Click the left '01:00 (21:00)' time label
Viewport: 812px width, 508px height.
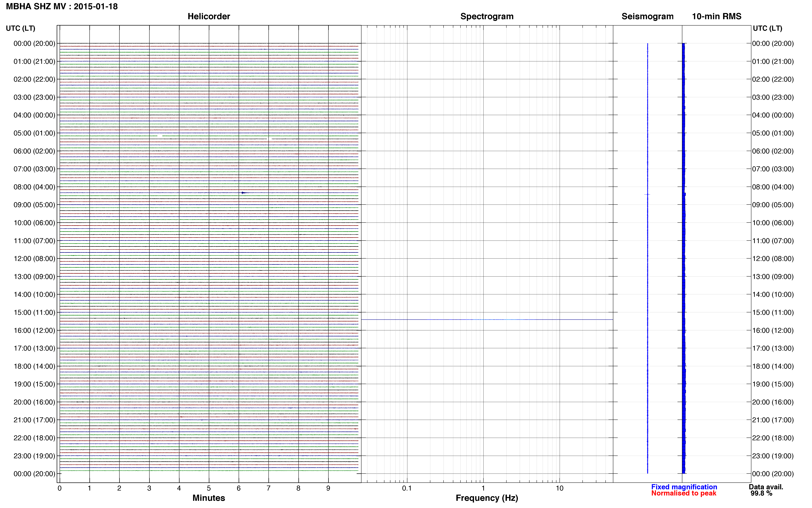point(34,62)
